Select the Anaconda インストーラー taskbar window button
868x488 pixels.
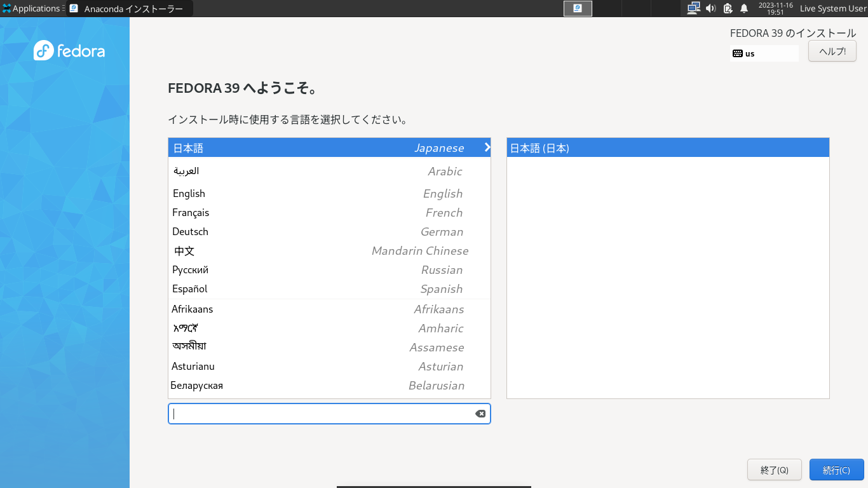130,8
